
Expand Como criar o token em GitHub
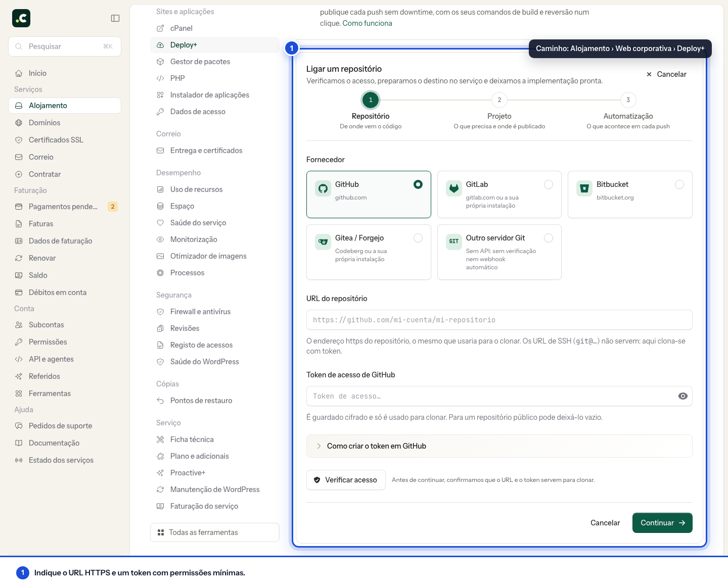499,446
